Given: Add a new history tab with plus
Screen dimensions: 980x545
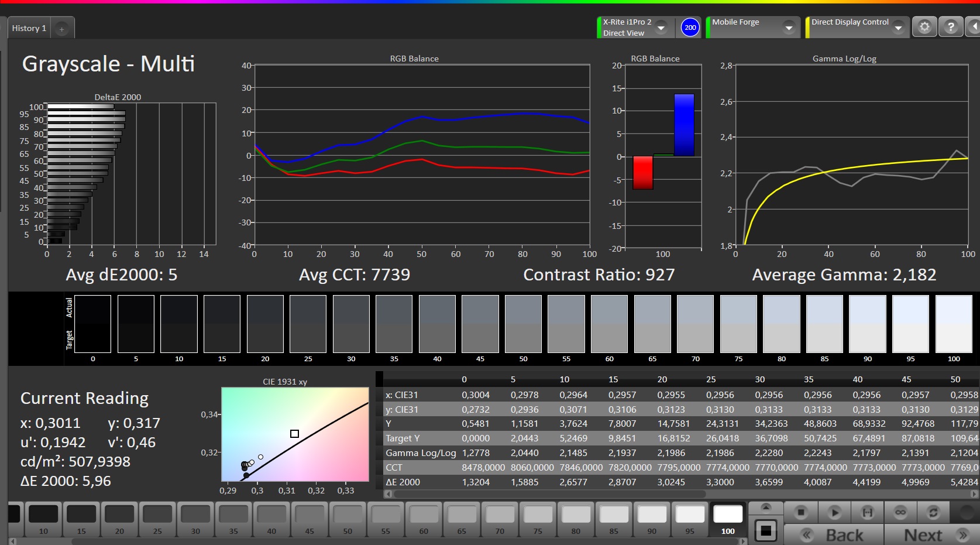Looking at the screenshot, I should [61, 29].
